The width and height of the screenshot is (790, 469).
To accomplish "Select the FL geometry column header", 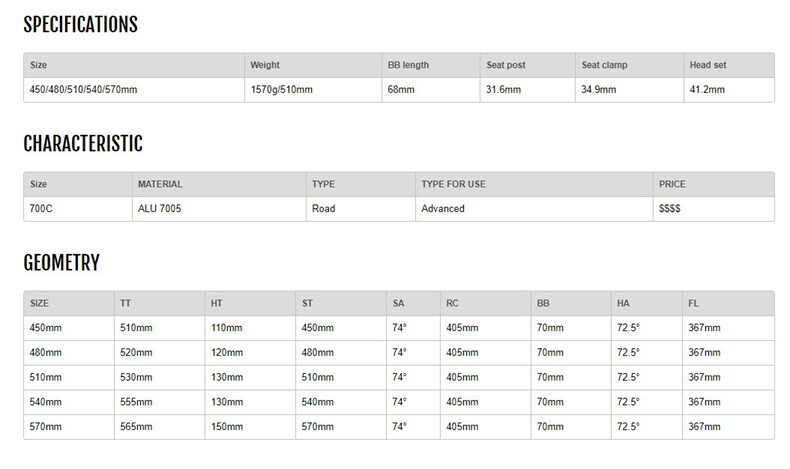I will coord(695,303).
